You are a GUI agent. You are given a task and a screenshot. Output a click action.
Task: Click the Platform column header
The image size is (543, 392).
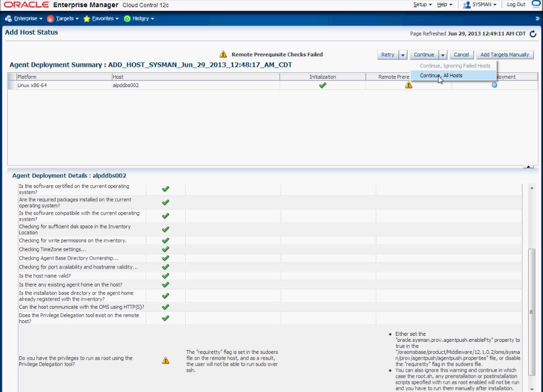pos(64,77)
